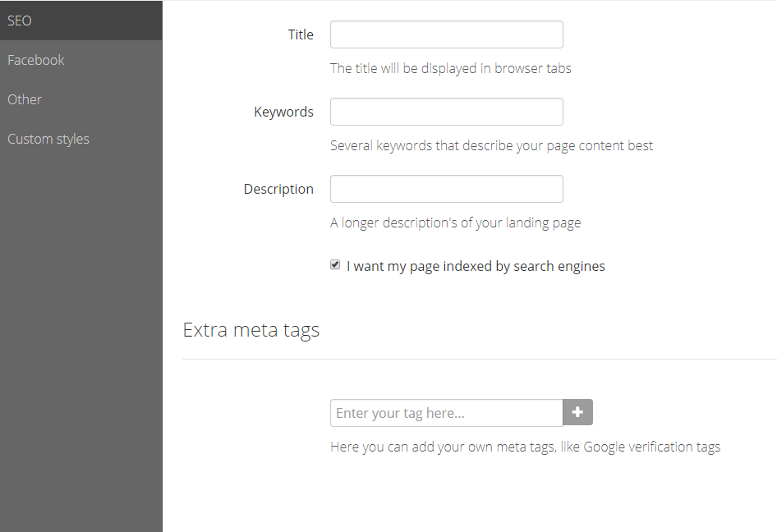This screenshot has height=532, width=777.
Task: Click the Google verification tags hint text
Action: point(526,447)
